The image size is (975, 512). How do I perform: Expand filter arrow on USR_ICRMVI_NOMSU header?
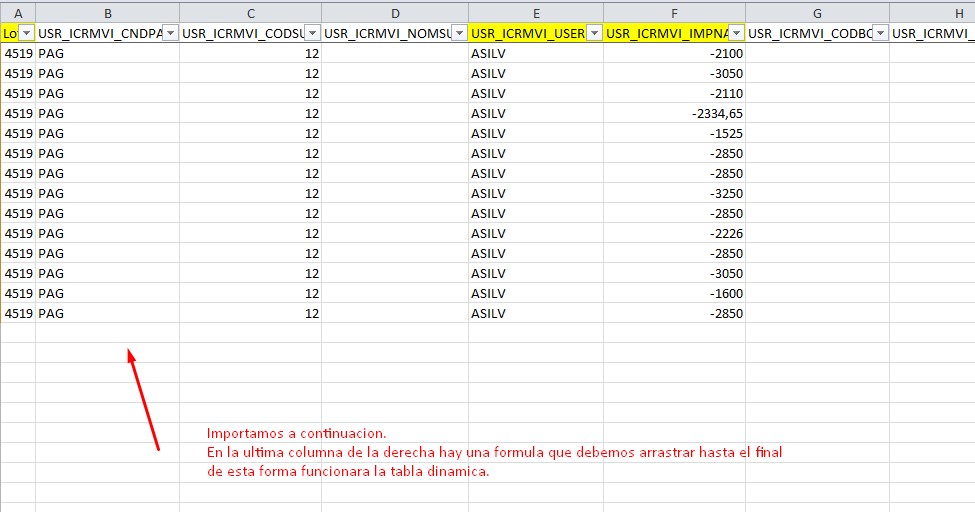click(458, 33)
